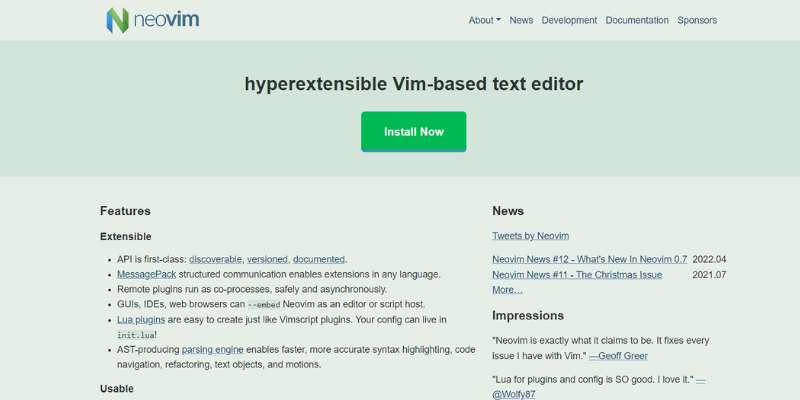800x400 pixels.
Task: Open Tweets by Neovim link
Action: (x=531, y=236)
